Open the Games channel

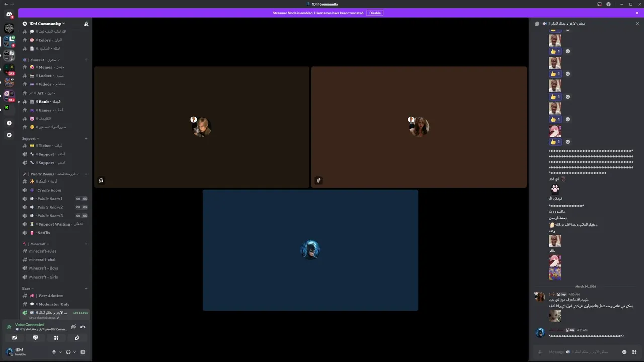tap(55, 110)
